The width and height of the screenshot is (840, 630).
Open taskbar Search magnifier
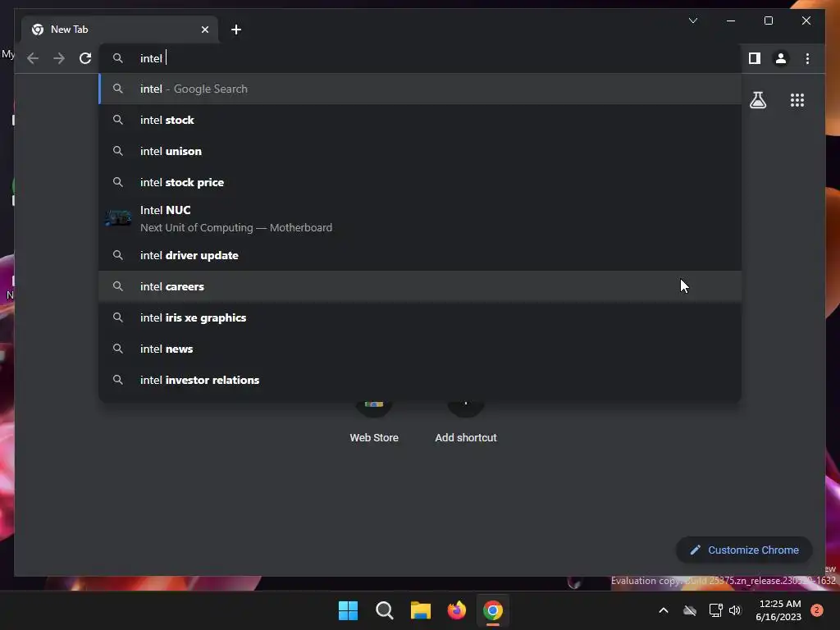click(x=384, y=610)
